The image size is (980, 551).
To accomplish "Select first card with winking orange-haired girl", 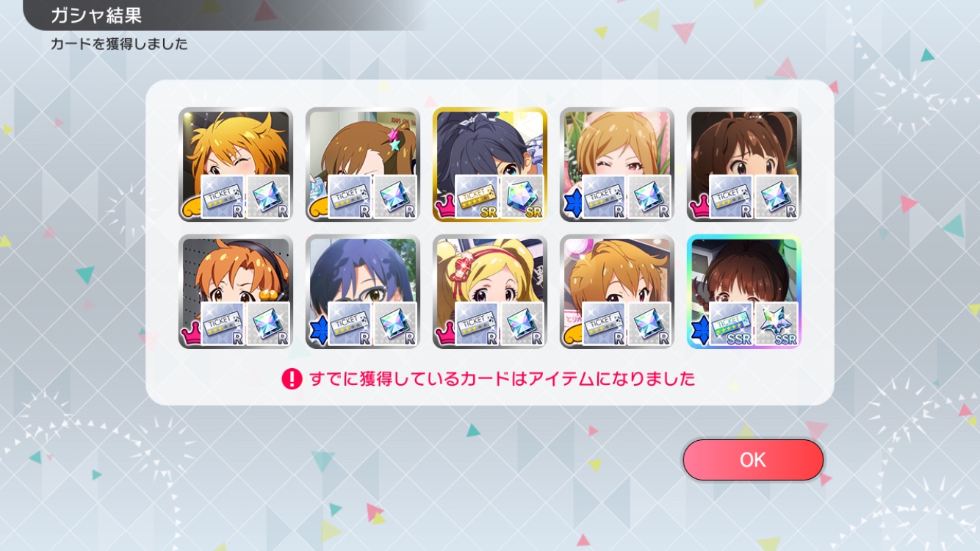I will (x=235, y=165).
